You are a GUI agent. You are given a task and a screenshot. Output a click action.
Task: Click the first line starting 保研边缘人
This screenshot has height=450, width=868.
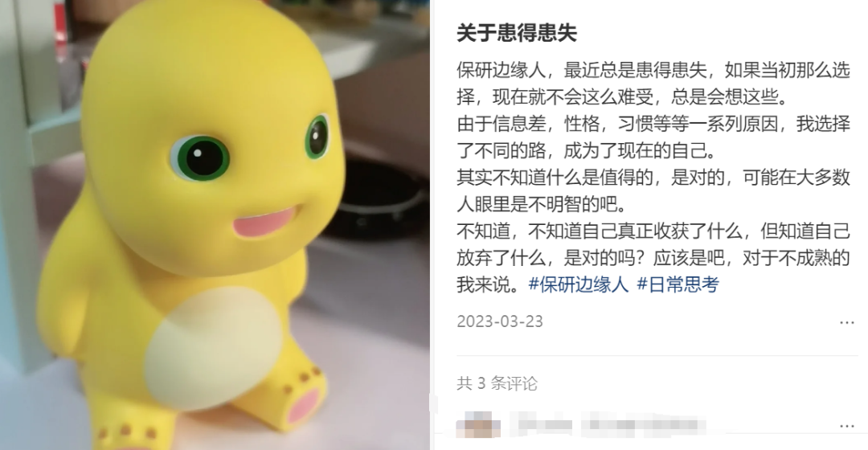tap(653, 70)
